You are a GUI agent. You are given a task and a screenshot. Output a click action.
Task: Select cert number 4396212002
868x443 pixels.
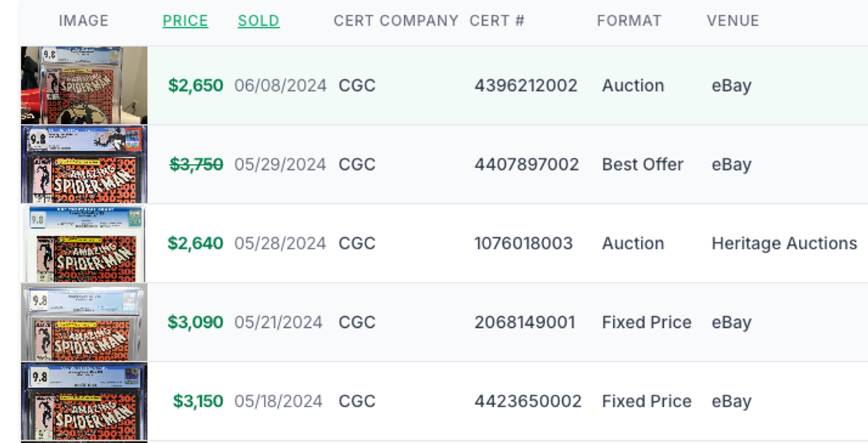(526, 85)
